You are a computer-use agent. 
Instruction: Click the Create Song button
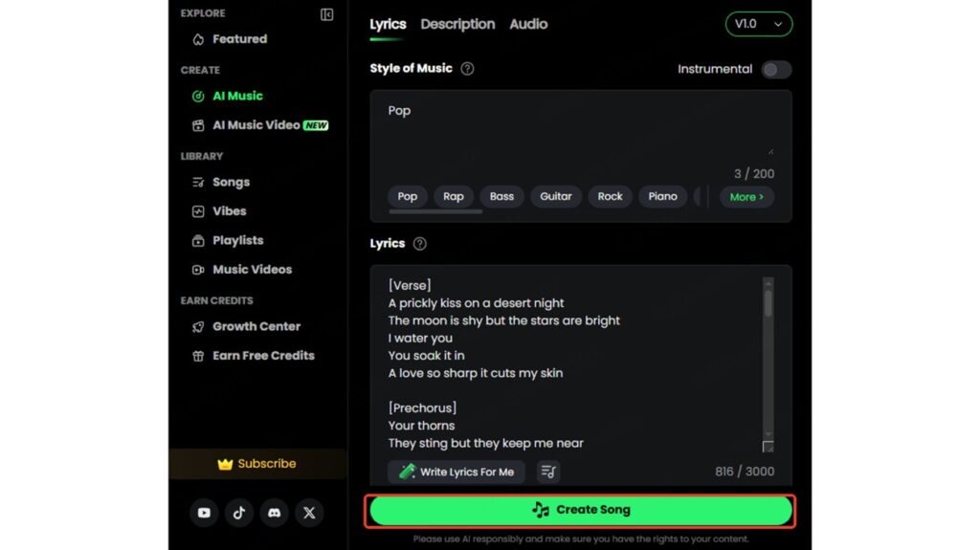(x=581, y=510)
